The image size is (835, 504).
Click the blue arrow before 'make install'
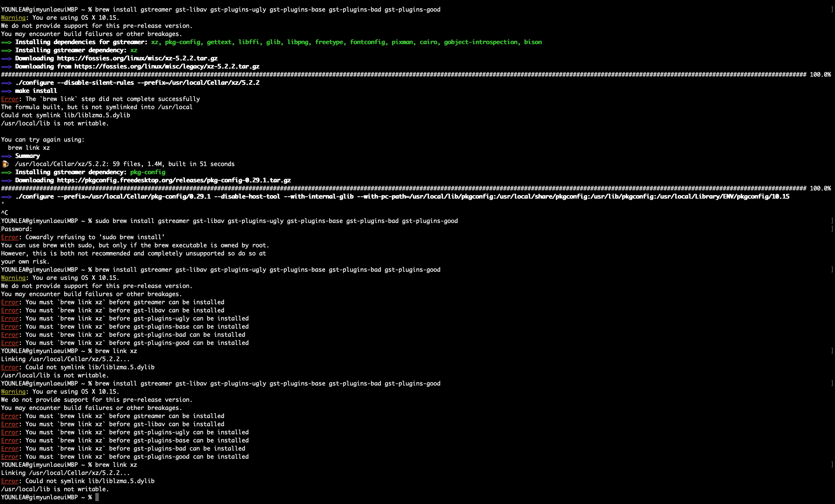tap(6, 91)
